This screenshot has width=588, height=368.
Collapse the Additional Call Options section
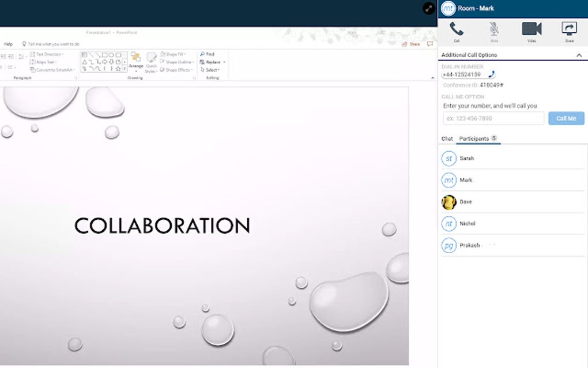point(580,55)
